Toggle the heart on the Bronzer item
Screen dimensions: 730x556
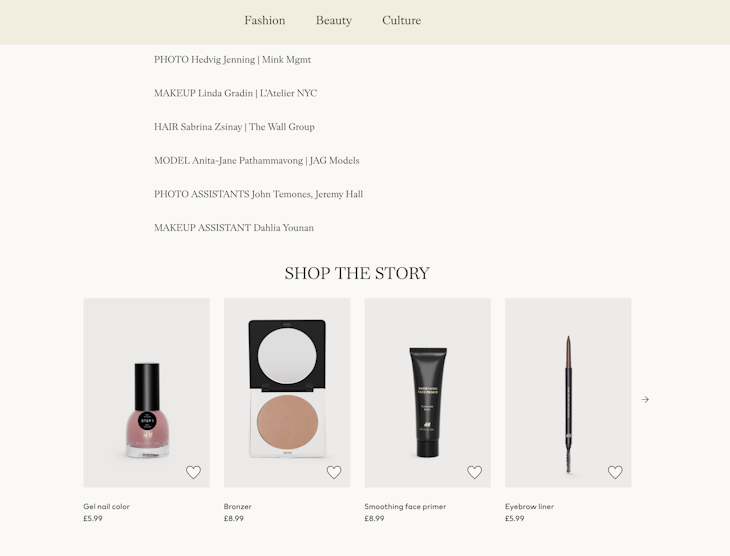(334, 472)
